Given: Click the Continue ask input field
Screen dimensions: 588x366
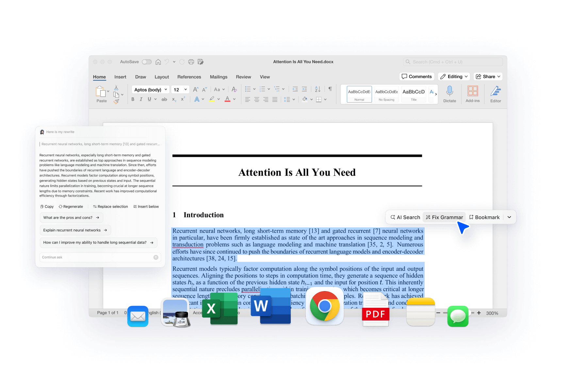Looking at the screenshot, I should [100, 257].
